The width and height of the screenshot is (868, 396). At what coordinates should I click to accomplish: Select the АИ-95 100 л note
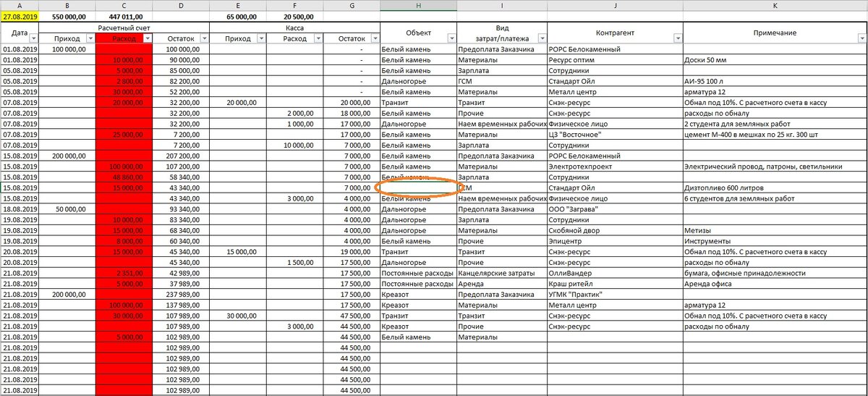pyautogui.click(x=775, y=82)
